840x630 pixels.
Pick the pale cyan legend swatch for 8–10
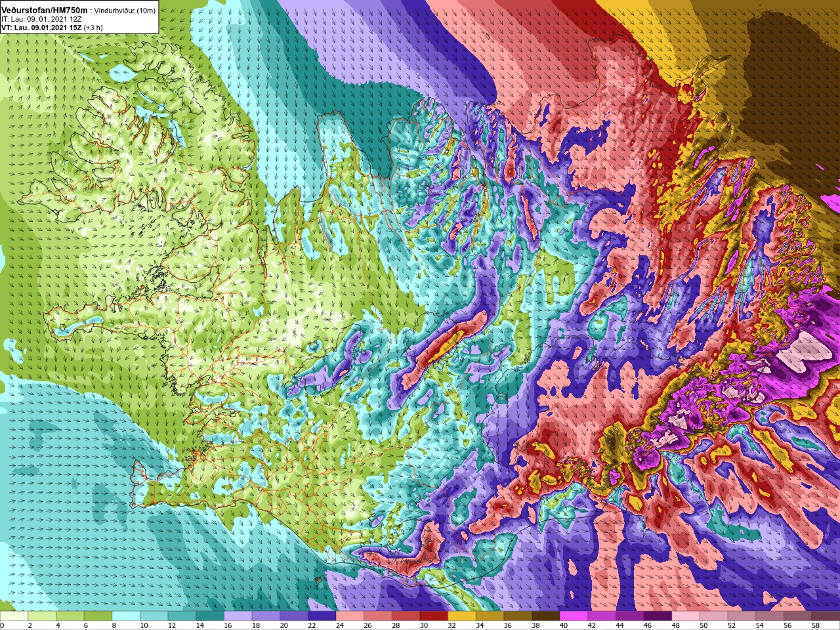(x=126, y=617)
